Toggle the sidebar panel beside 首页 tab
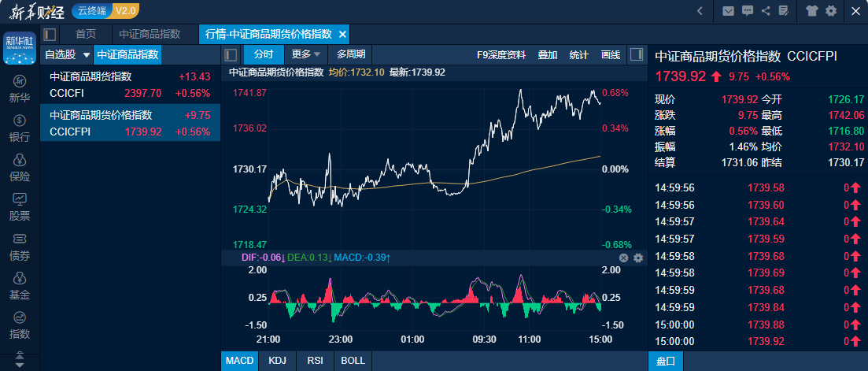868x371 pixels. [50, 35]
